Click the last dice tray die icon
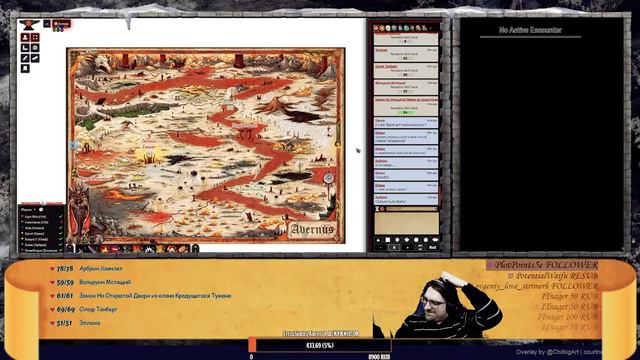The height and width of the screenshot is (360, 640). (x=436, y=240)
